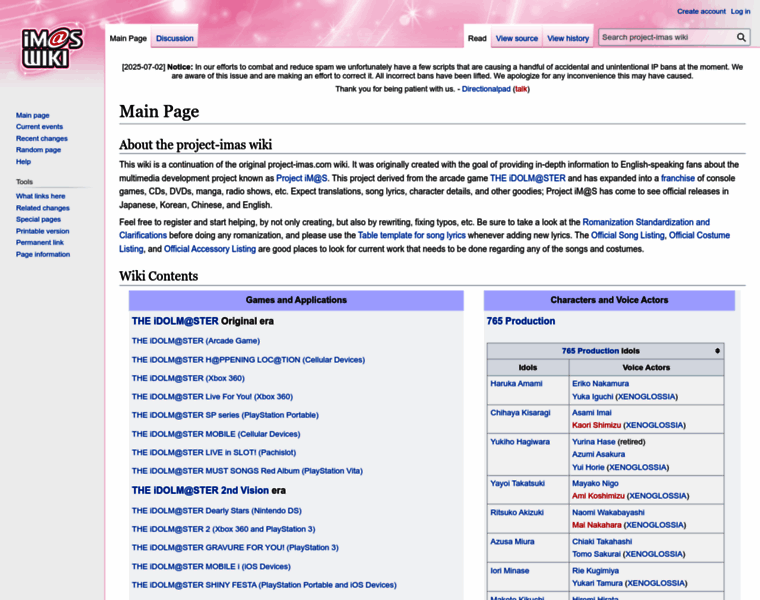Screen dimensions: 760x600
Task: Open Recent changes in sidebar
Action: coord(42,139)
